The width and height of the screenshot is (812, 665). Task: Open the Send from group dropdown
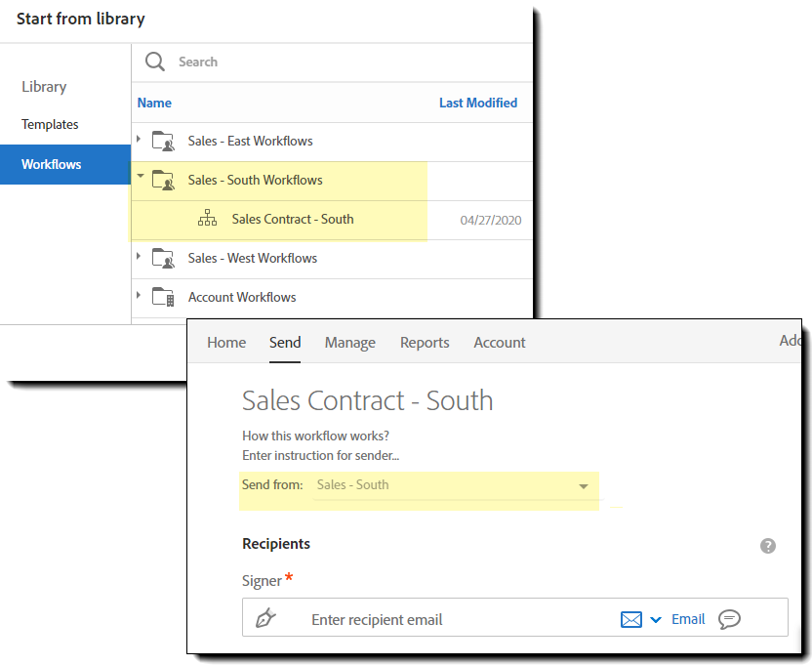point(584,485)
